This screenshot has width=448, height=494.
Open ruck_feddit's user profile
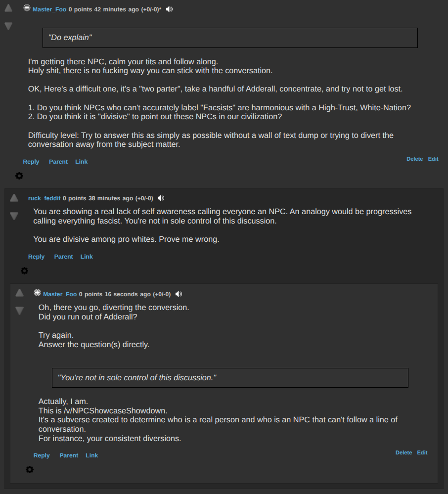pyautogui.click(x=44, y=198)
